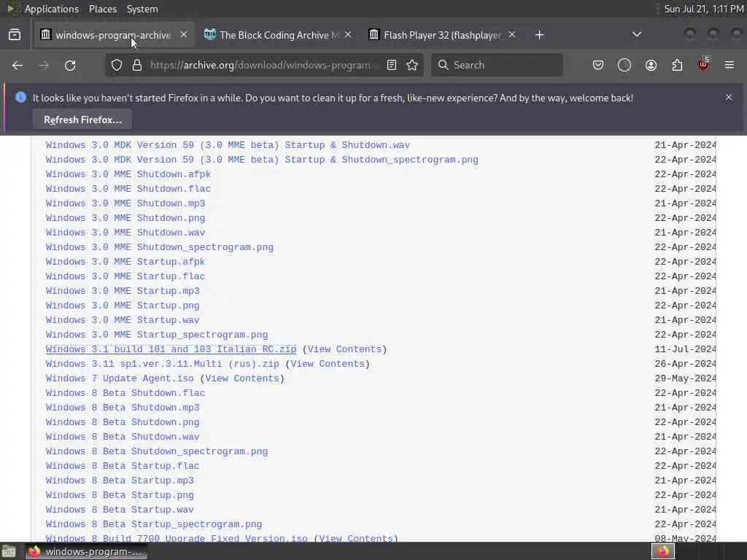Open Windows 3.0 MME Shutdown.afpk
Image resolution: width=747 pixels, height=560 pixels.
point(128,174)
